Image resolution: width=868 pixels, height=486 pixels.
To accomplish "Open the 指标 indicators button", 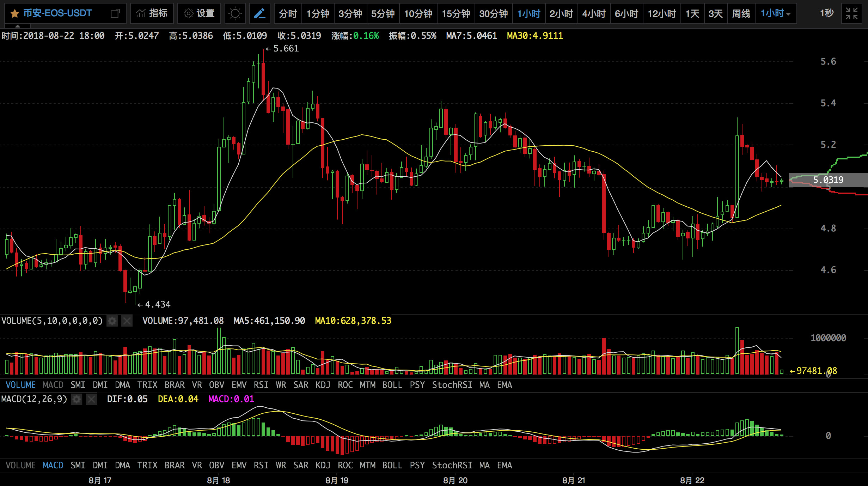I will pos(152,14).
